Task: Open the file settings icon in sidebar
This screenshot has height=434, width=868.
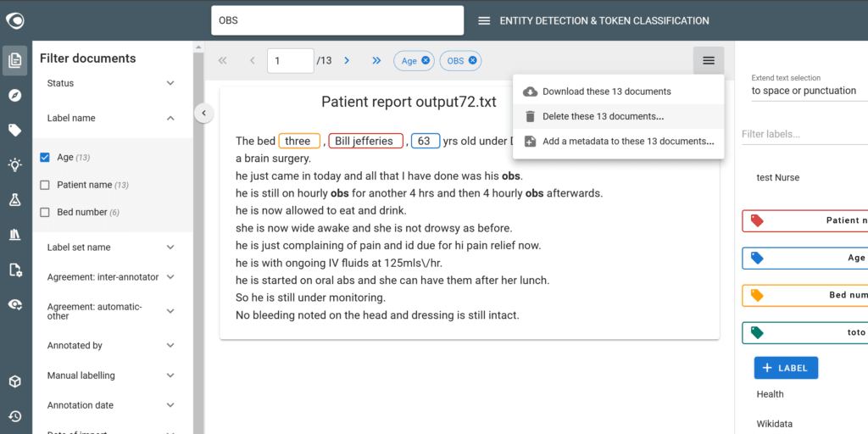Action: point(15,270)
